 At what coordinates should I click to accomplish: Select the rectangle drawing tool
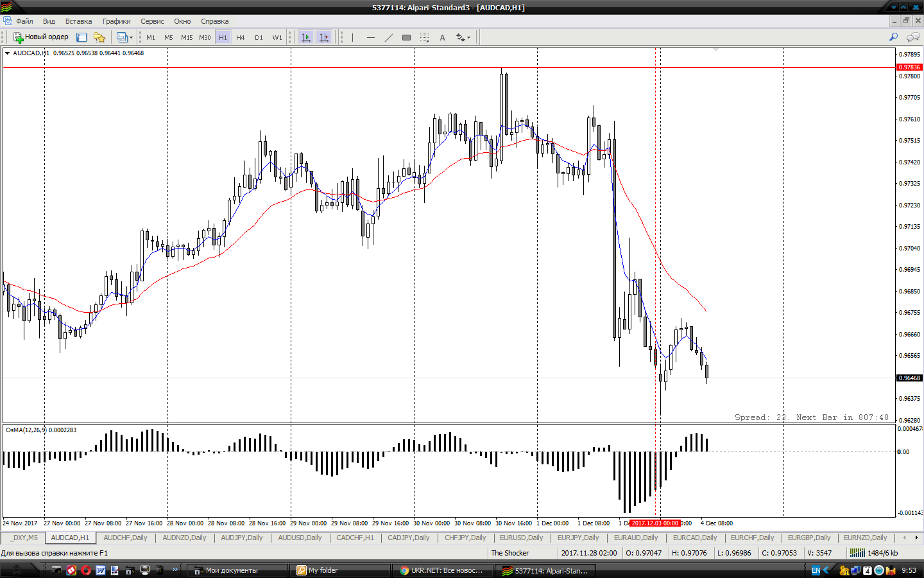(x=406, y=37)
